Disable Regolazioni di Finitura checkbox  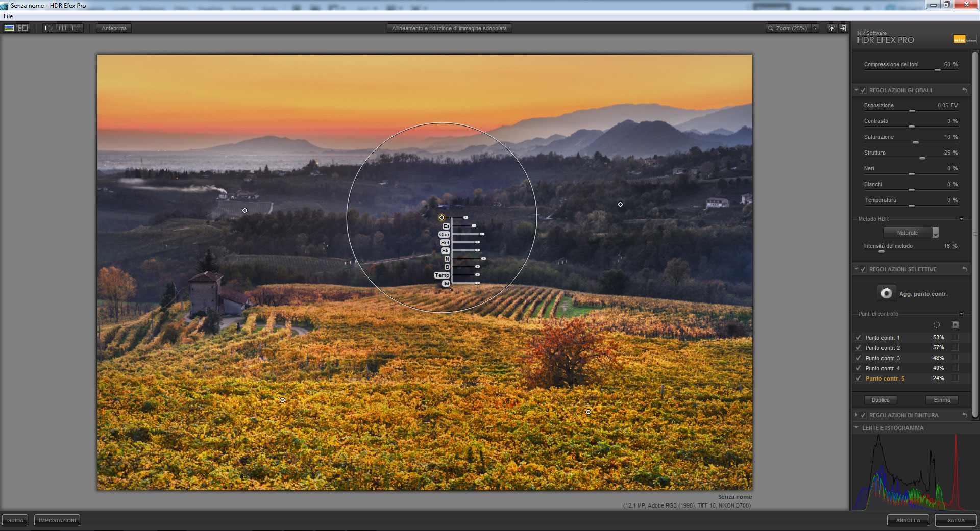(863, 415)
